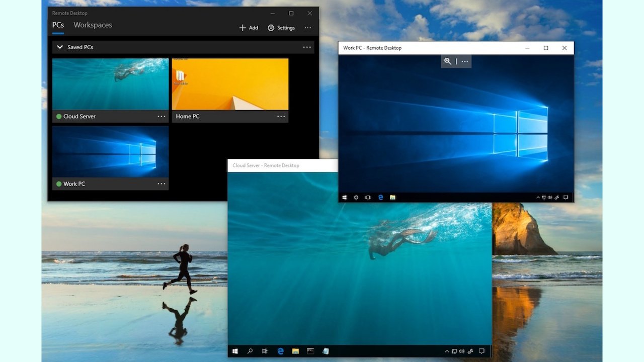Select the PCs tab in Remote Desktop
644x362 pixels.
point(57,25)
